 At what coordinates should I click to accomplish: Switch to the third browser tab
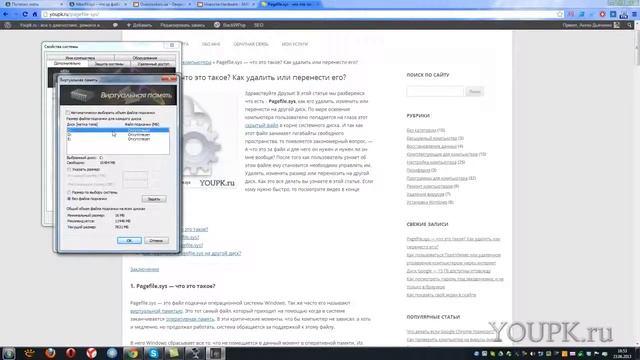click(162, 4)
